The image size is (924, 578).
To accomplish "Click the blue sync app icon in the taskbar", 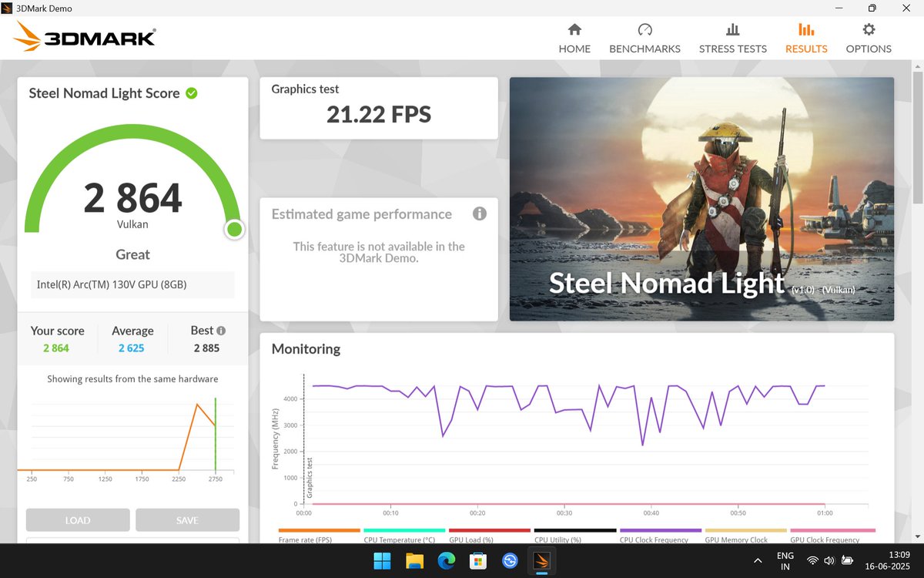I will (x=510, y=561).
